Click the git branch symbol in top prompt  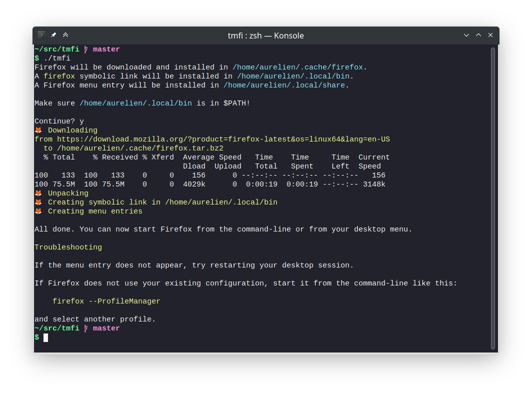tap(86, 49)
